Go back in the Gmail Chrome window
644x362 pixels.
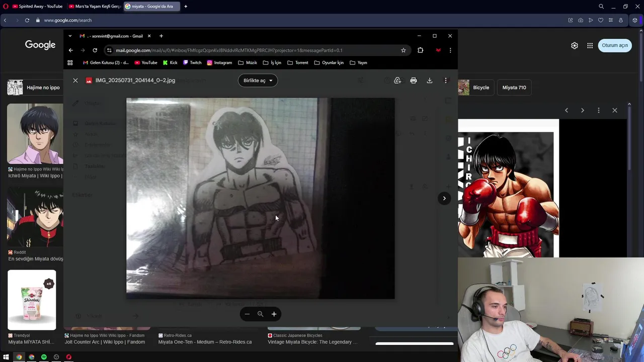point(70,50)
